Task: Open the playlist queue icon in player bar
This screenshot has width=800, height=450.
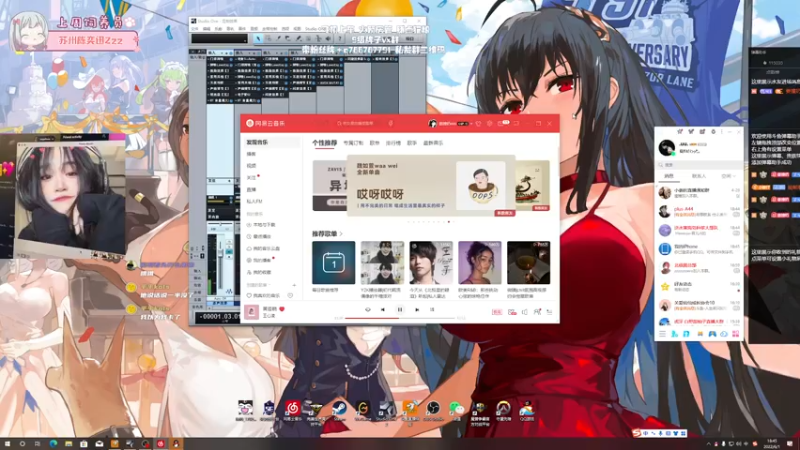Action: (x=551, y=311)
